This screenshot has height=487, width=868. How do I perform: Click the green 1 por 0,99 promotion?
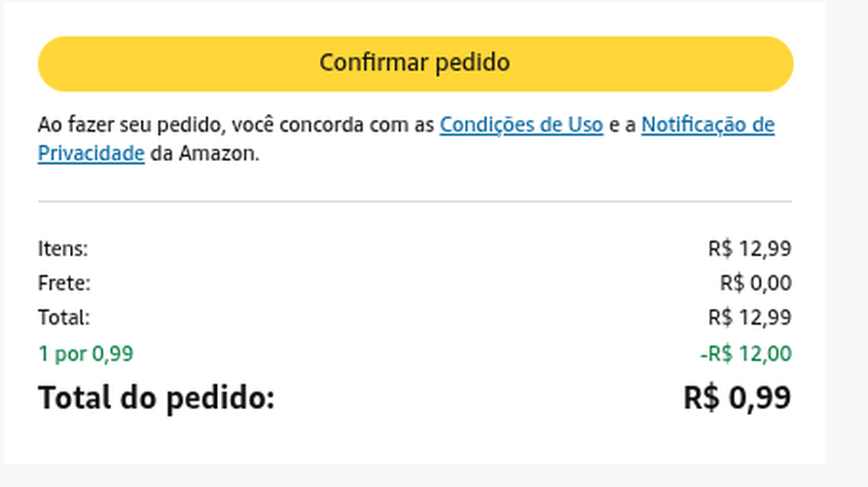[86, 354]
